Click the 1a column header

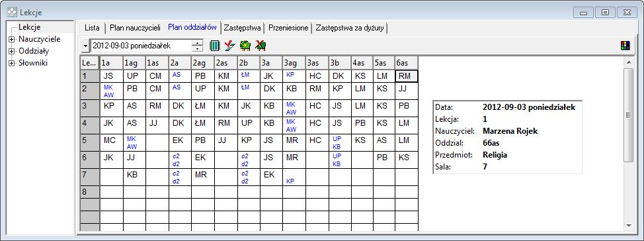[111, 64]
